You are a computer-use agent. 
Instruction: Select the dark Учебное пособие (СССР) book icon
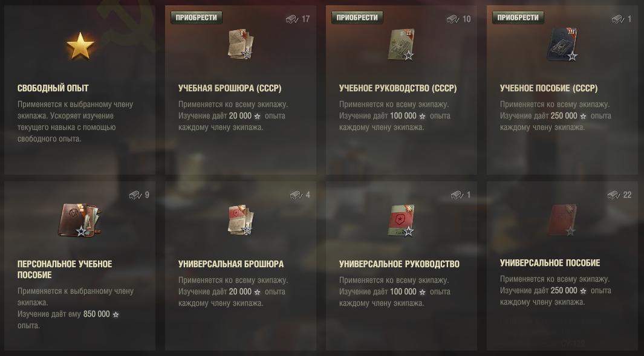(x=562, y=45)
